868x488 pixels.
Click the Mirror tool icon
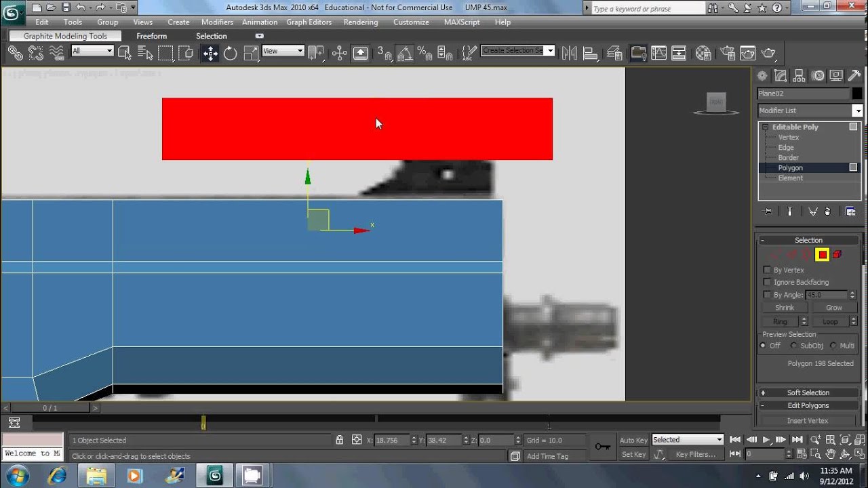(x=570, y=53)
